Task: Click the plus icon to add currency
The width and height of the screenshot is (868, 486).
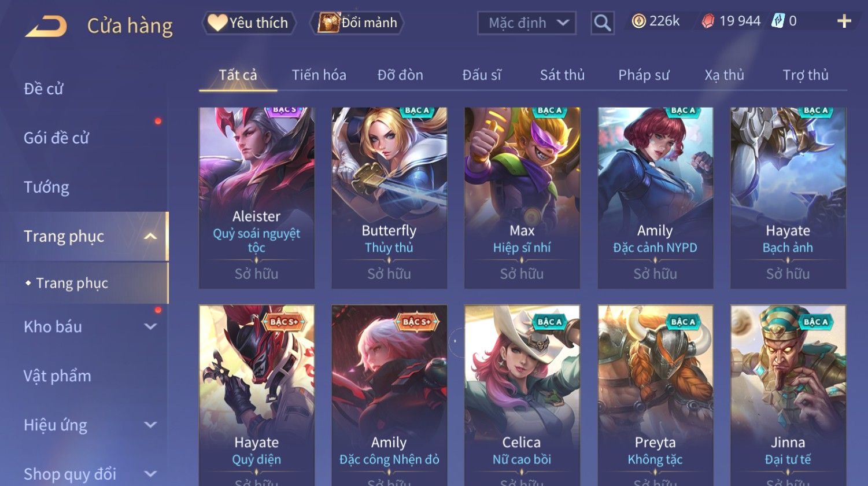Action: pyautogui.click(x=844, y=21)
